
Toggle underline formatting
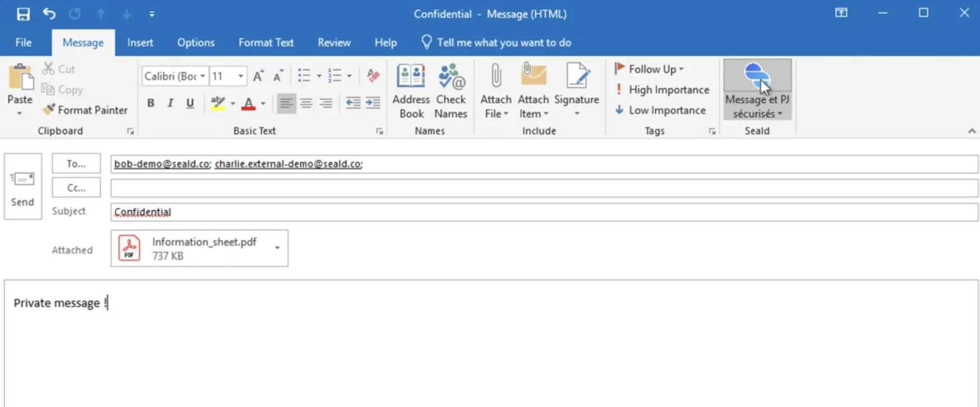[190, 103]
